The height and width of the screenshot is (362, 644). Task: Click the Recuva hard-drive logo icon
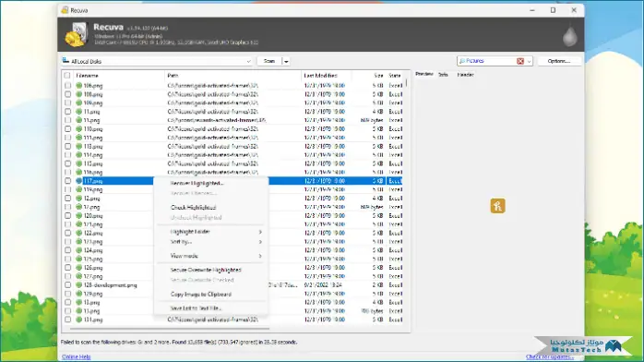[x=77, y=34]
